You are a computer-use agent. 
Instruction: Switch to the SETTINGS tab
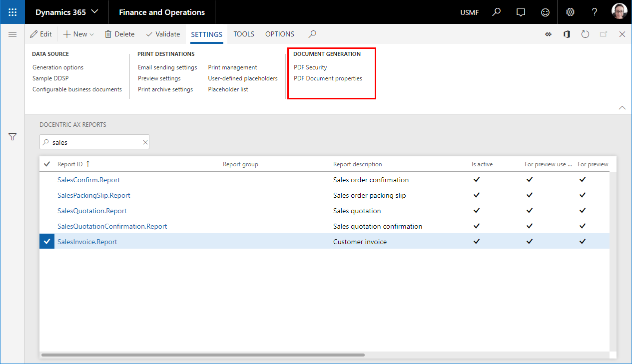click(207, 34)
